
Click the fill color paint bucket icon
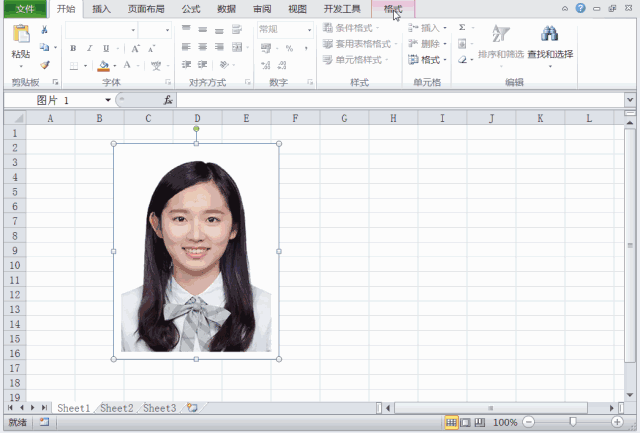point(103,65)
